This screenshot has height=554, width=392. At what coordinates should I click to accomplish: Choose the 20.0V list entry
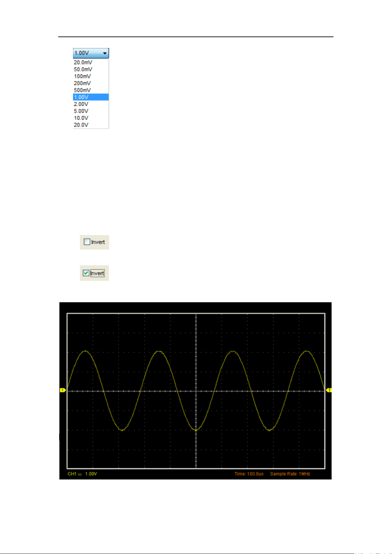coord(91,125)
